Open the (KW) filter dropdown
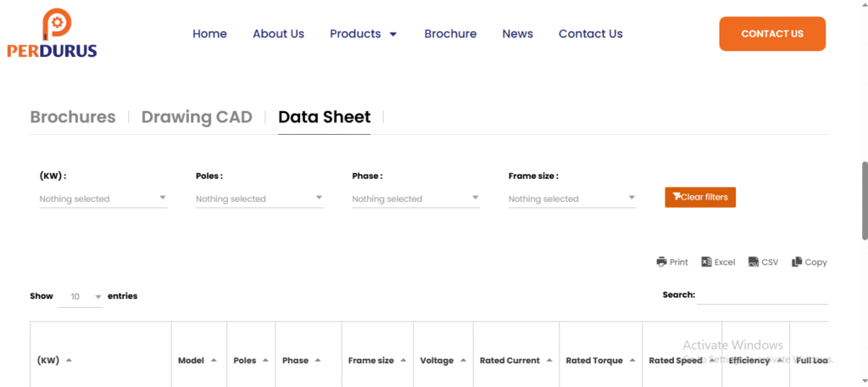Image resolution: width=868 pixels, height=387 pixels. point(103,199)
